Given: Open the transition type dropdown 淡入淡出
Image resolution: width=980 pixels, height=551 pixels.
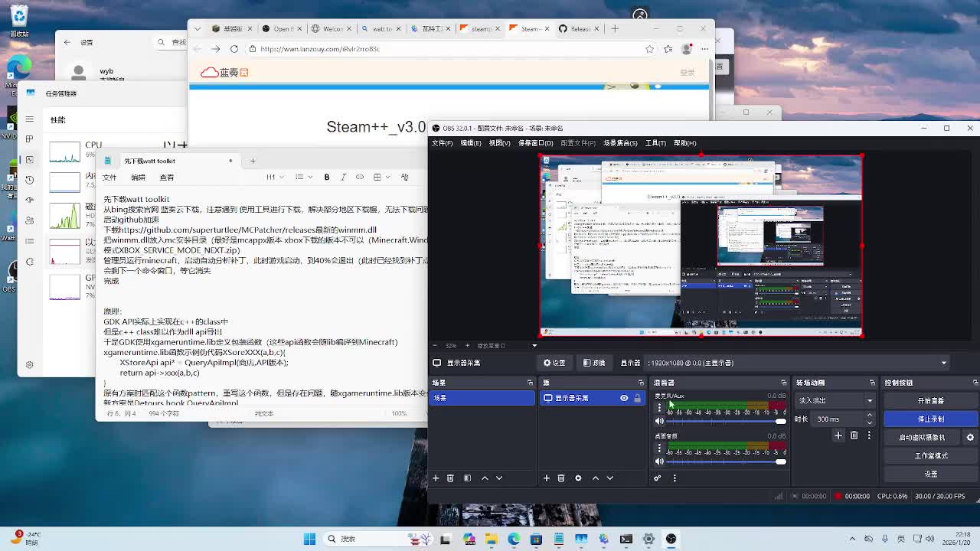Looking at the screenshot, I should 835,401.
